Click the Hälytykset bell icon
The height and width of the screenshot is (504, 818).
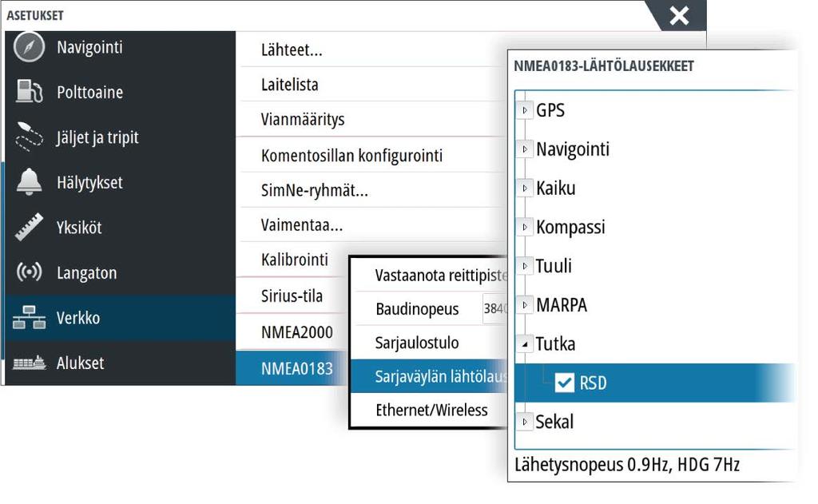[30, 182]
